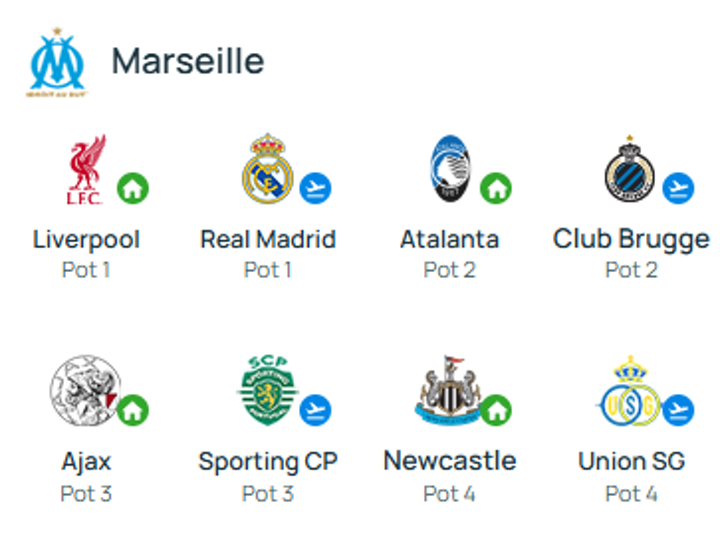Click the Real Madrid crest
720x551 pixels.
click(x=267, y=168)
